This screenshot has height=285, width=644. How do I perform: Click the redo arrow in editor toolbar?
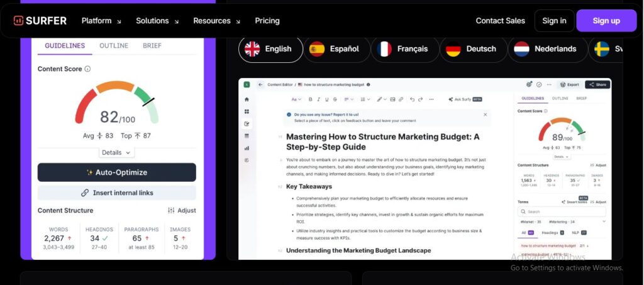click(x=420, y=99)
